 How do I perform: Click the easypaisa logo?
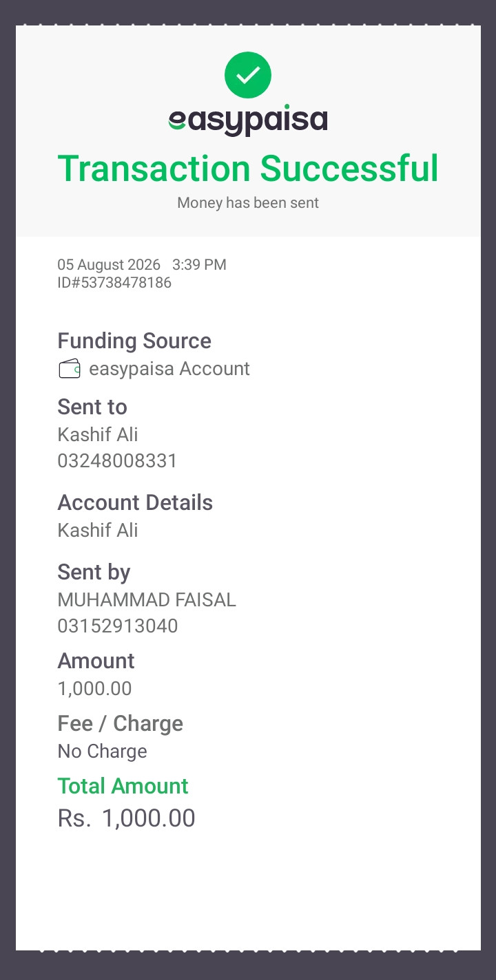tap(248, 120)
